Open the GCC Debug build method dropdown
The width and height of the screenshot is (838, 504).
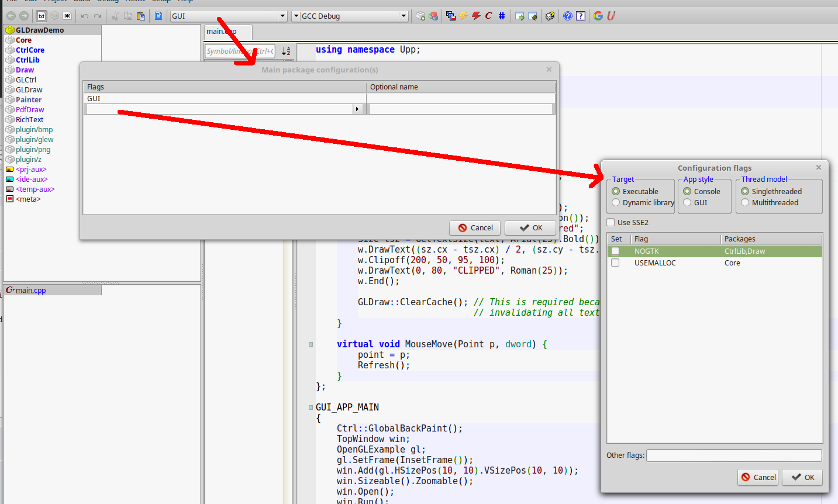pos(404,16)
